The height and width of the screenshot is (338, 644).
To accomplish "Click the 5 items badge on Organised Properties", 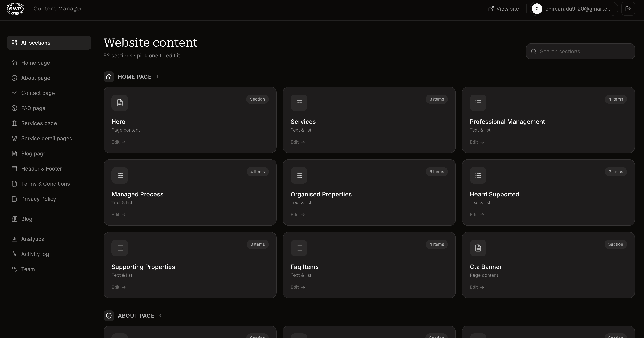I will pos(437,172).
